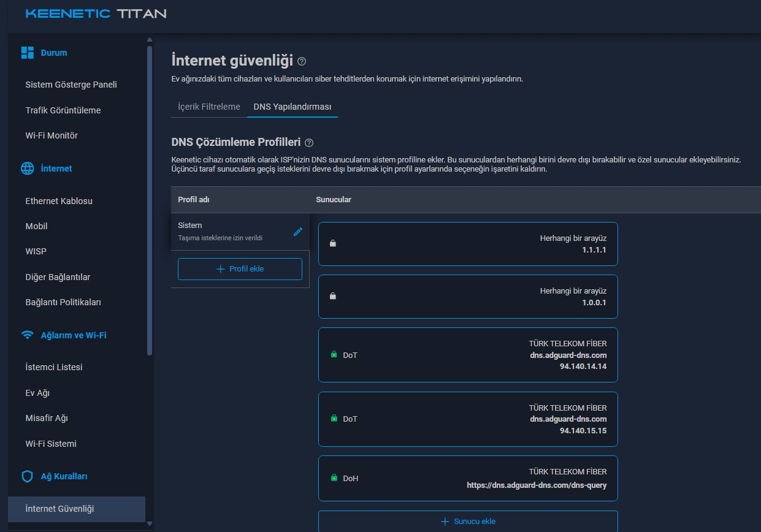
Task: Click the sidebar scrollbar thumb
Action: coord(150,199)
